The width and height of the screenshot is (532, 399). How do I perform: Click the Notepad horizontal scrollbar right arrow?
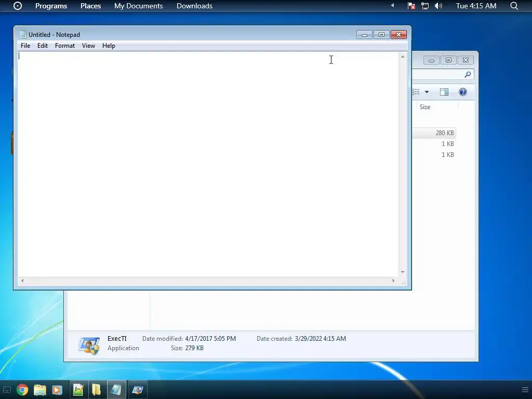(x=394, y=281)
